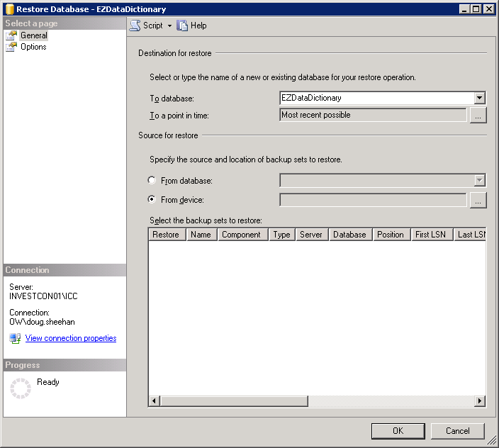Click browse button for point in time

pos(478,115)
